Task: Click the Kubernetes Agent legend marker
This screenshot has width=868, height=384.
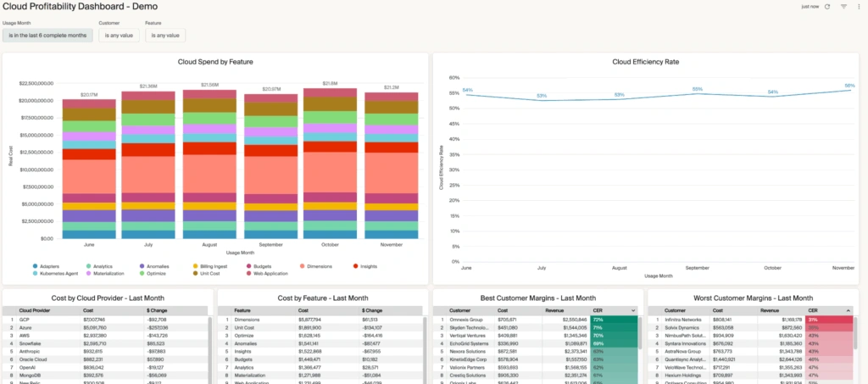Action: 36,273
